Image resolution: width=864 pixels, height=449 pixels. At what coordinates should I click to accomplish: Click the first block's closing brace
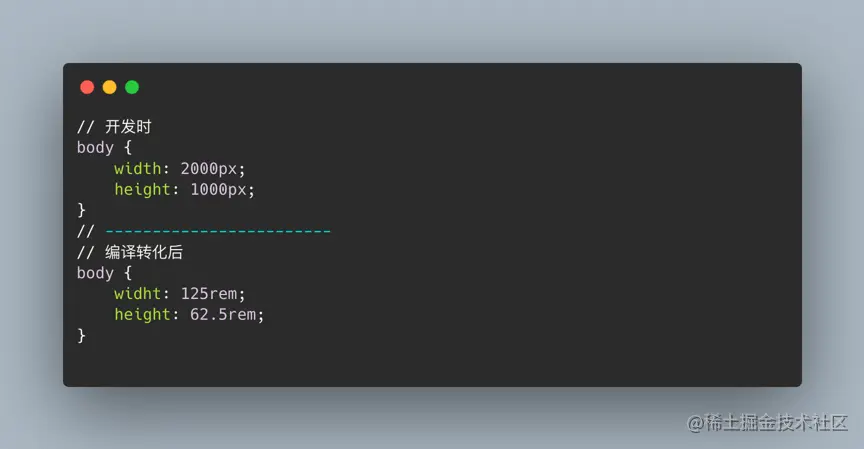(82, 210)
